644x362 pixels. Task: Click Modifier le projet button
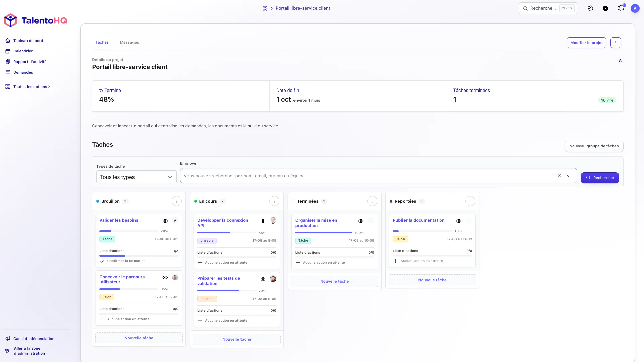(586, 43)
